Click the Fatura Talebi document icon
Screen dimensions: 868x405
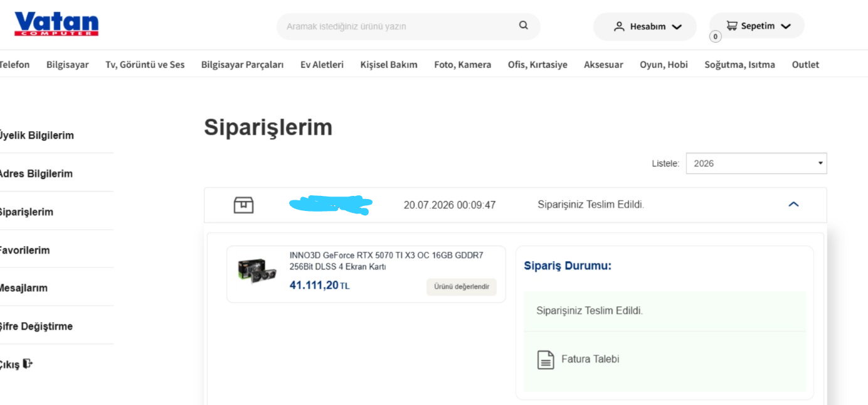(x=546, y=359)
